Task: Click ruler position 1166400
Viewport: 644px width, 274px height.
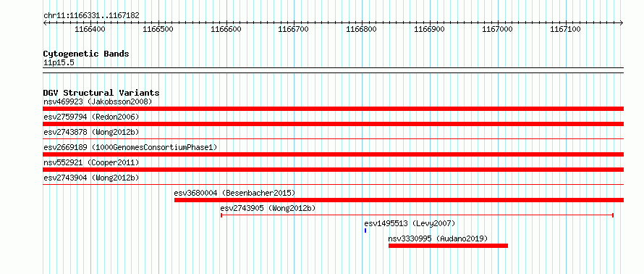Action: [x=90, y=29]
